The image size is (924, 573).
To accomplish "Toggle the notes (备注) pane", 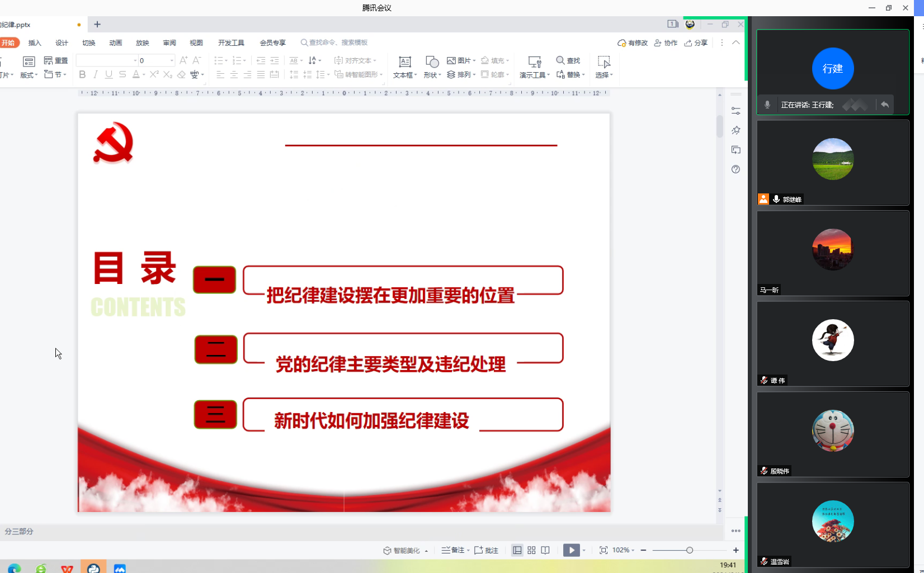I will coord(454,550).
